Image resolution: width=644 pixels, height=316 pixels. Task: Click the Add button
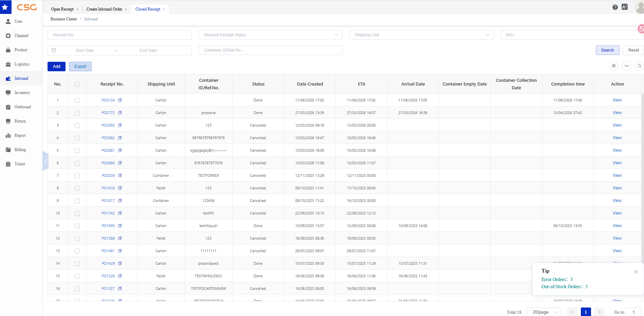pyautogui.click(x=56, y=67)
